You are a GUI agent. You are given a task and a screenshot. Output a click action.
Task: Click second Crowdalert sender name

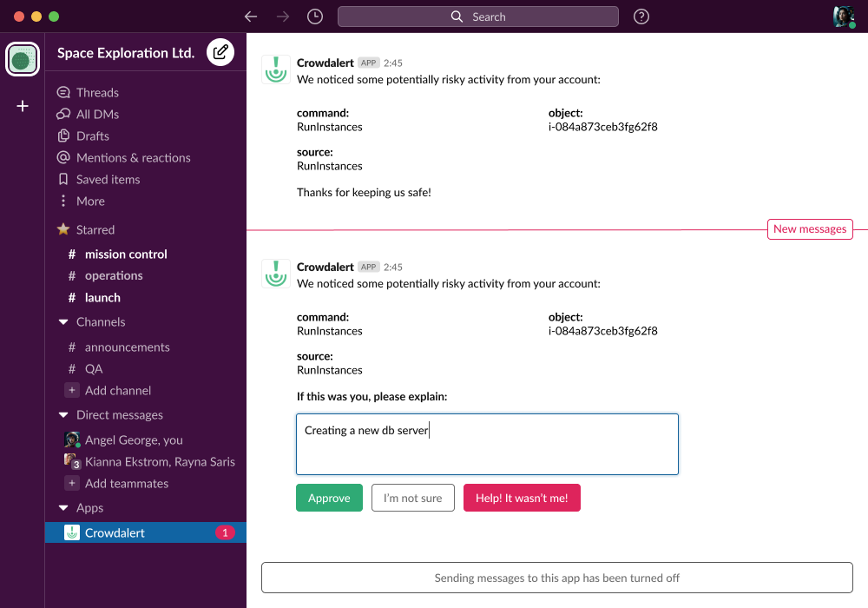[325, 267]
